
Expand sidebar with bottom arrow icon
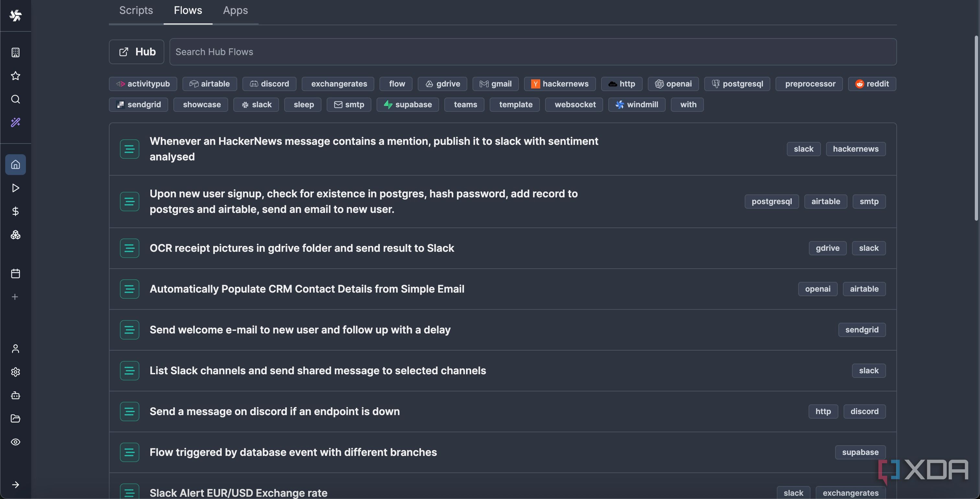(x=16, y=484)
